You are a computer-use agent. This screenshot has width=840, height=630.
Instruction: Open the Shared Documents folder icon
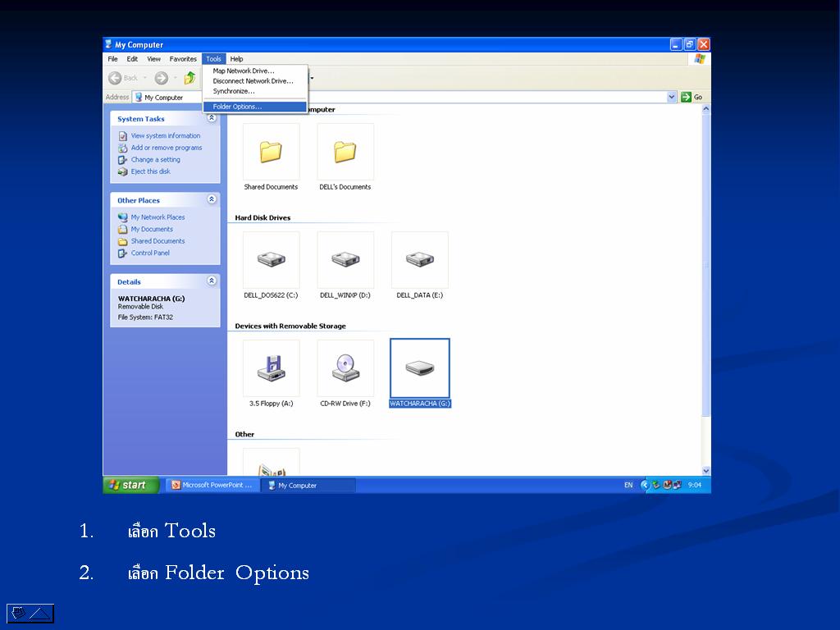click(271, 152)
